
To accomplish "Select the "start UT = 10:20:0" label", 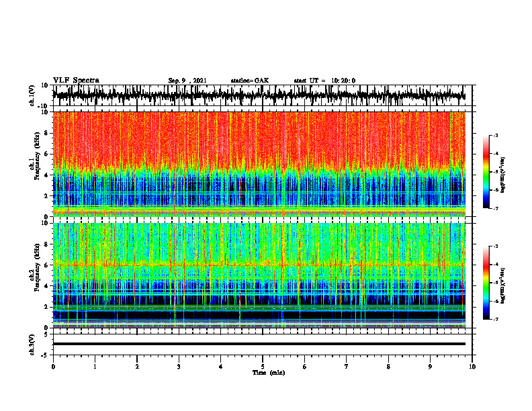I will pyautogui.click(x=324, y=81).
